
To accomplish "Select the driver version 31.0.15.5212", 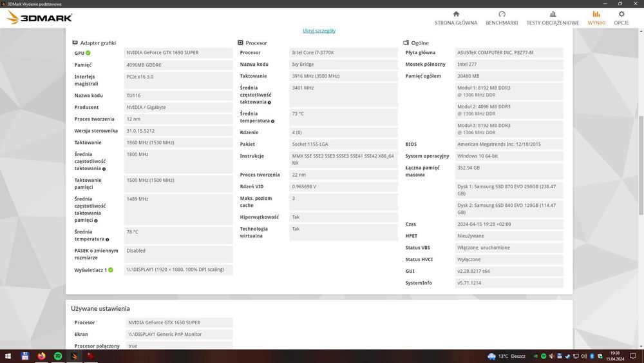I will (x=178, y=131).
